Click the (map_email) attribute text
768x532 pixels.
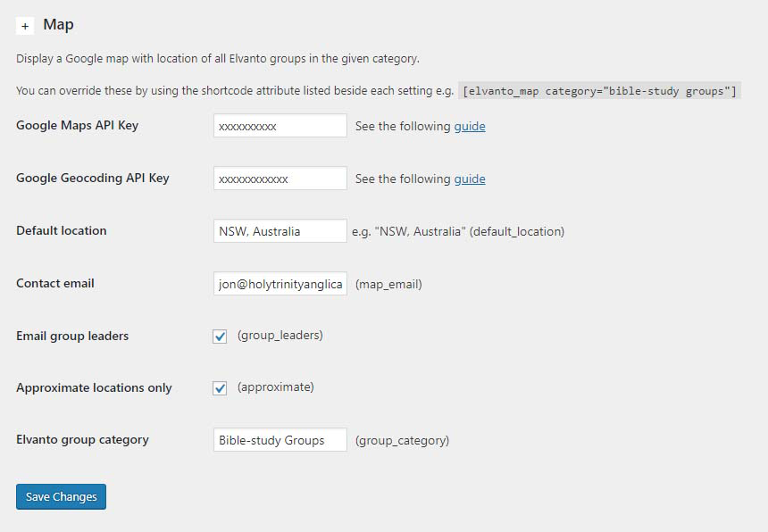388,285
